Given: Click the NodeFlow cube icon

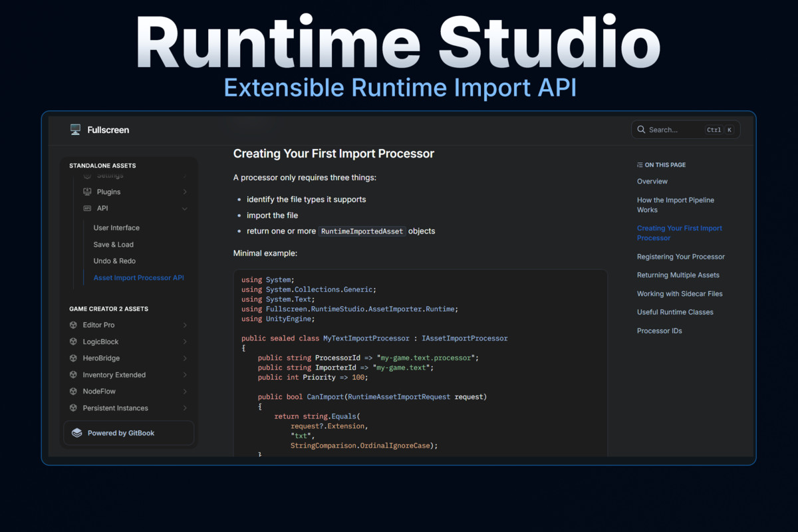Looking at the screenshot, I should point(73,392).
